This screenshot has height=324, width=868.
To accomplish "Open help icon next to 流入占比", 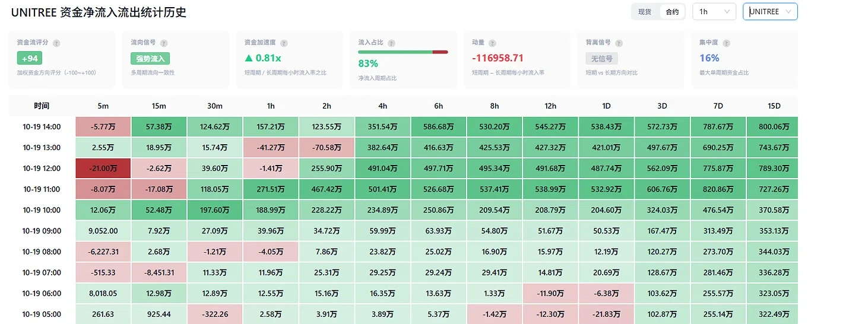I will (391, 43).
